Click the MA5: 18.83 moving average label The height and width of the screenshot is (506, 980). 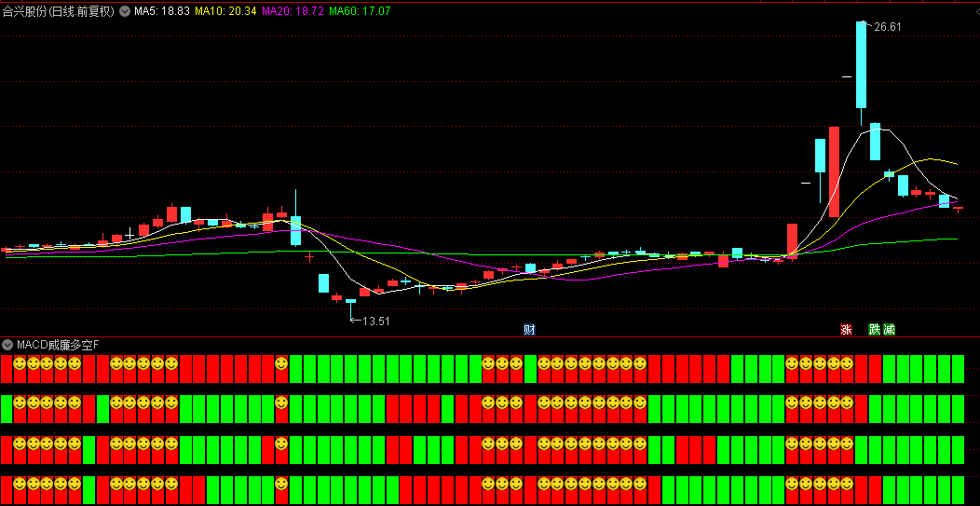tap(162, 10)
